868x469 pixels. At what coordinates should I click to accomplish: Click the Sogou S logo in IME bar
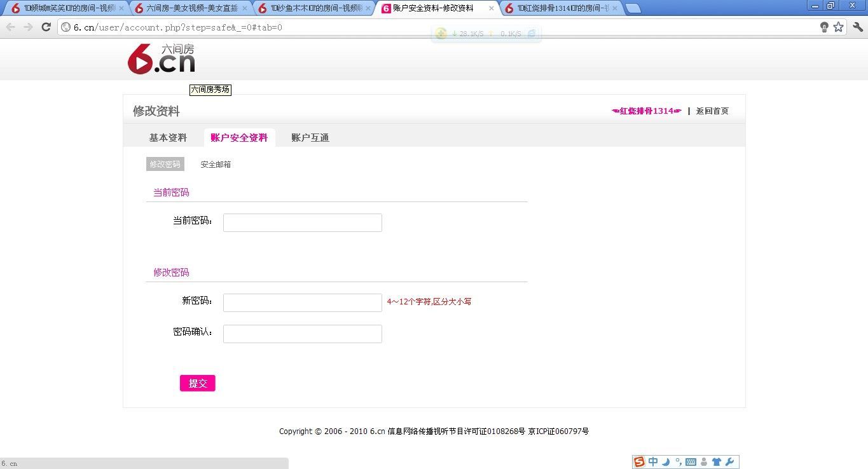click(x=639, y=462)
